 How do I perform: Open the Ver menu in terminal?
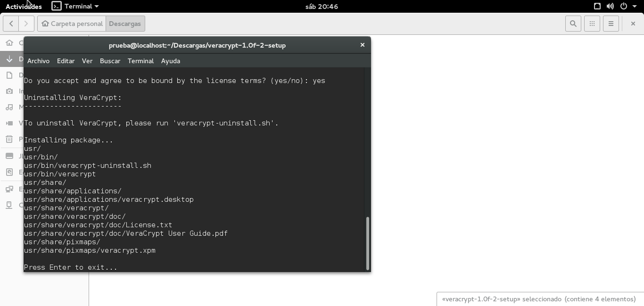(x=87, y=61)
